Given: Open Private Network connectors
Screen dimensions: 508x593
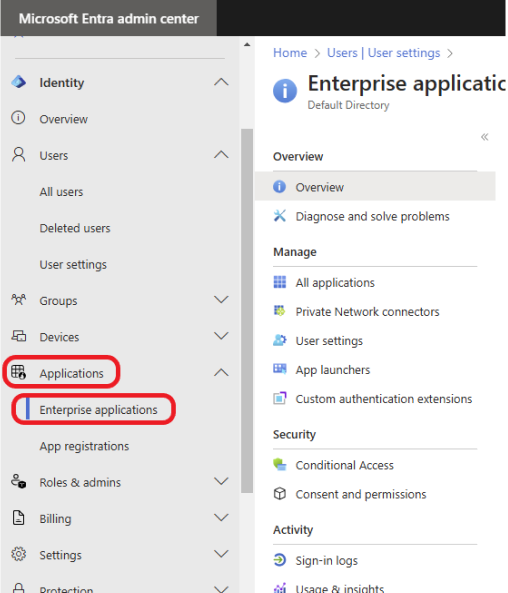Looking at the screenshot, I should tap(367, 312).
